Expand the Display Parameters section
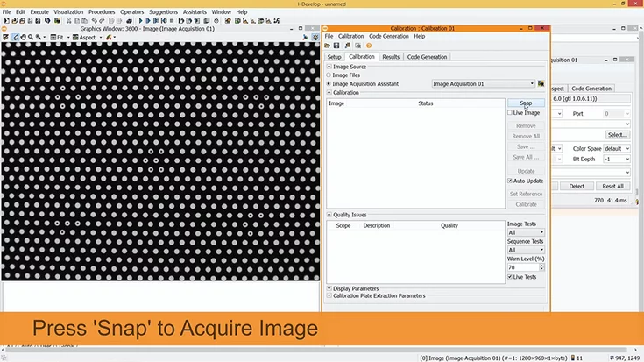The width and height of the screenshot is (644, 362). [x=329, y=287]
